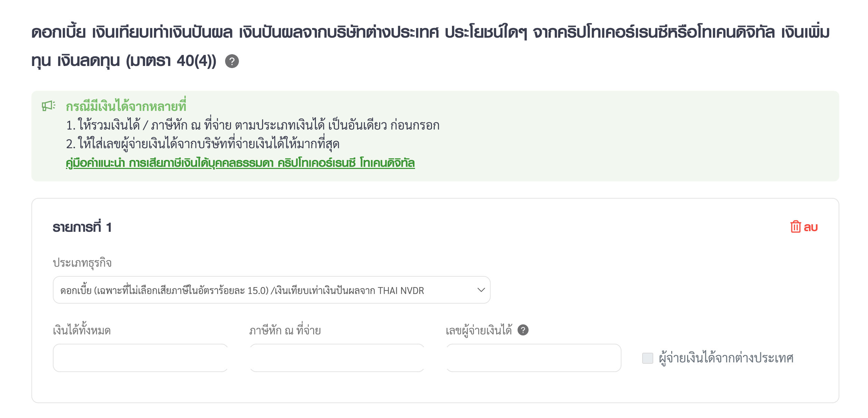
Task: Focus the ภาษีหัก ณ ที่จ่าย input field
Action: tap(337, 358)
